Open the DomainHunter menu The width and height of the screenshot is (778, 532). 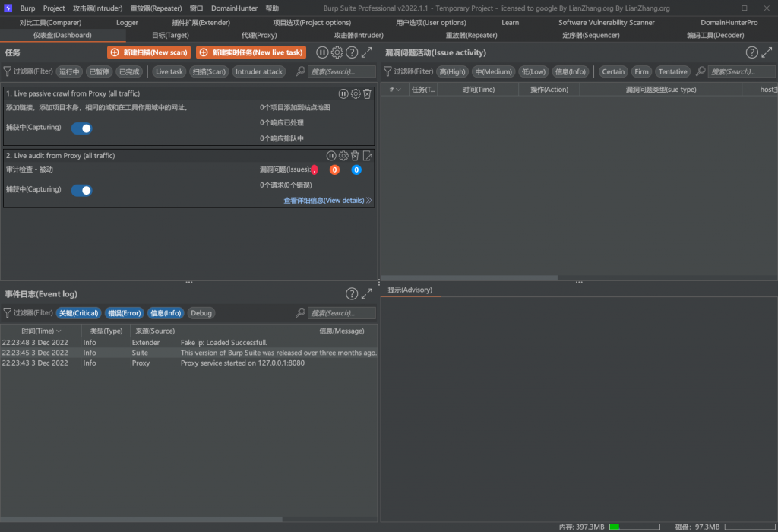pyautogui.click(x=235, y=8)
